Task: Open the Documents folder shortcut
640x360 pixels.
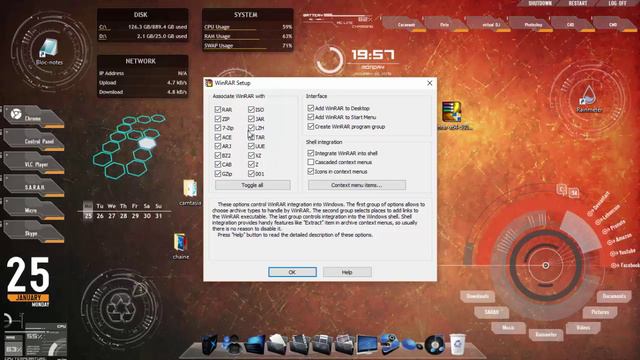Action: pyautogui.click(x=614, y=296)
